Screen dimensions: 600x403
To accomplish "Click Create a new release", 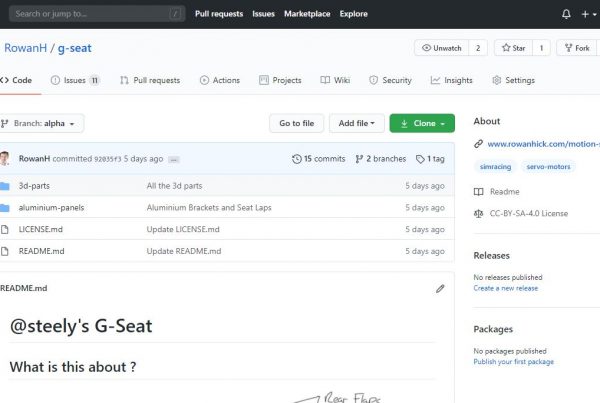I will [505, 288].
